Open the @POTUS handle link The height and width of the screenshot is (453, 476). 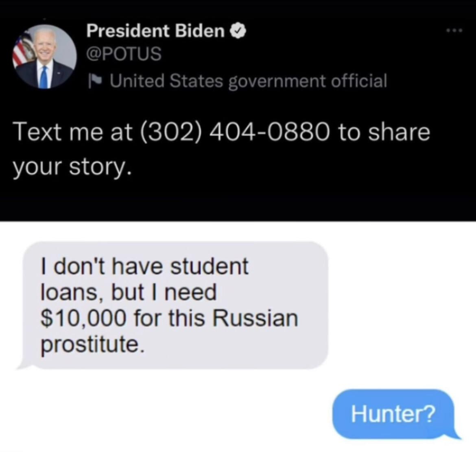coord(124,54)
